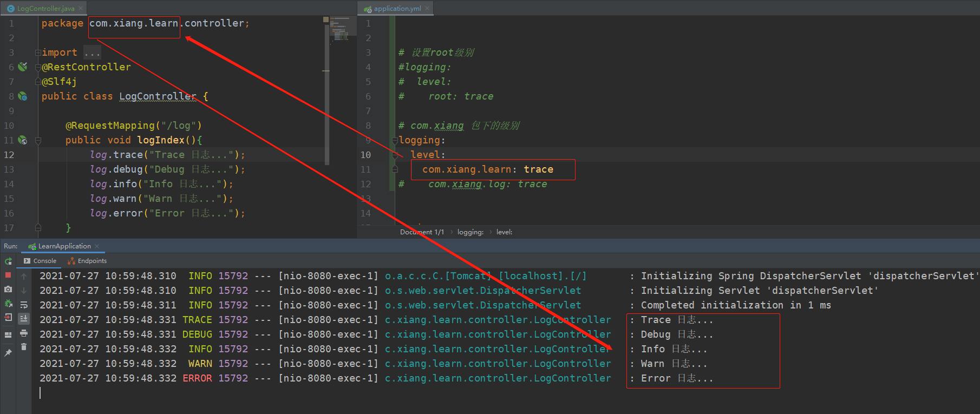980x414 pixels.
Task: Open the Endpoints tab
Action: [87, 261]
